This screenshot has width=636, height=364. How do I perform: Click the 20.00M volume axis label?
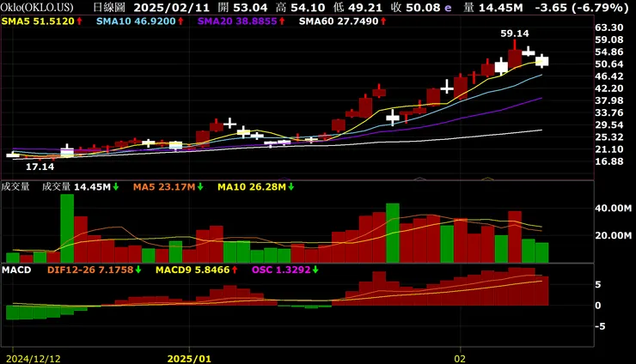click(614, 236)
